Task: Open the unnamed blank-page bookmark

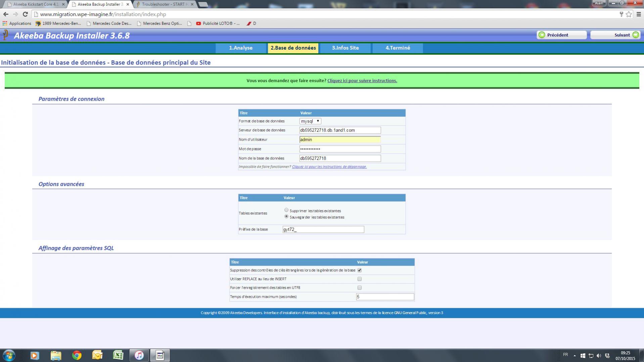Action: point(189,23)
